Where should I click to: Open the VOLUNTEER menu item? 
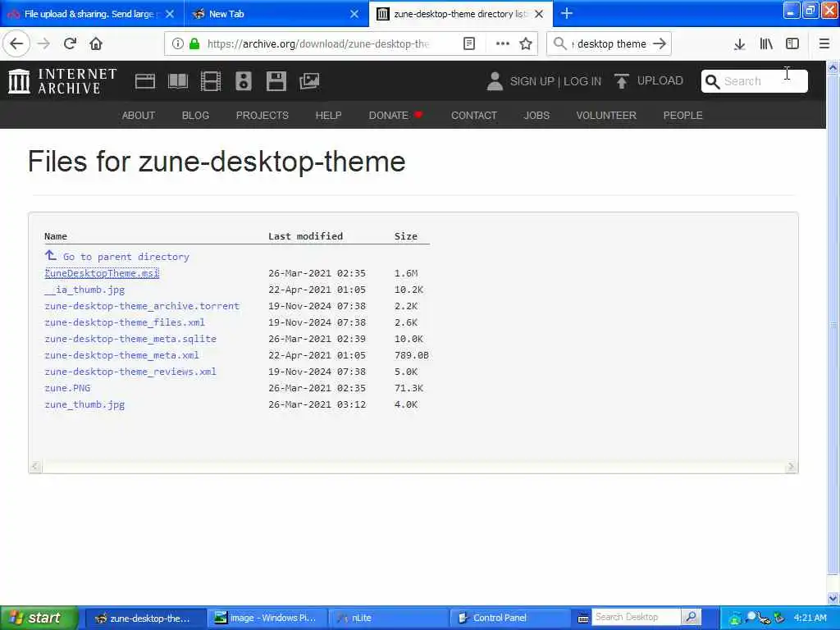pos(606,115)
